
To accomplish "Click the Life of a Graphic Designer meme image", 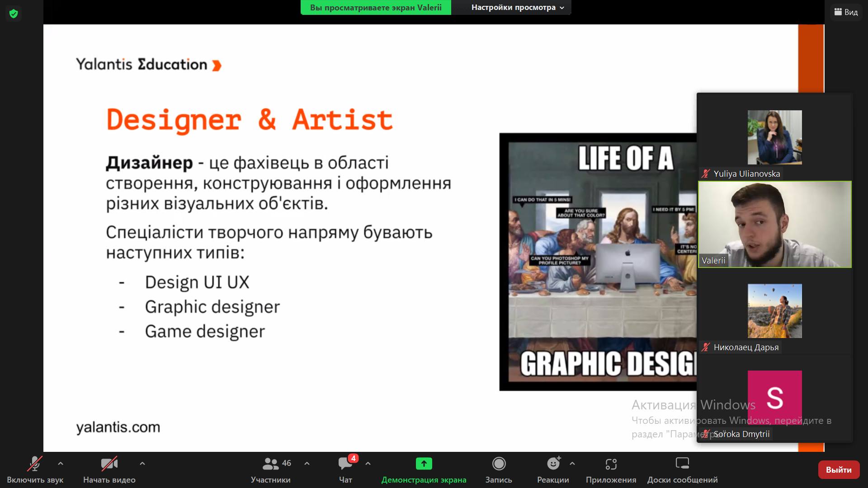I will click(x=598, y=262).
